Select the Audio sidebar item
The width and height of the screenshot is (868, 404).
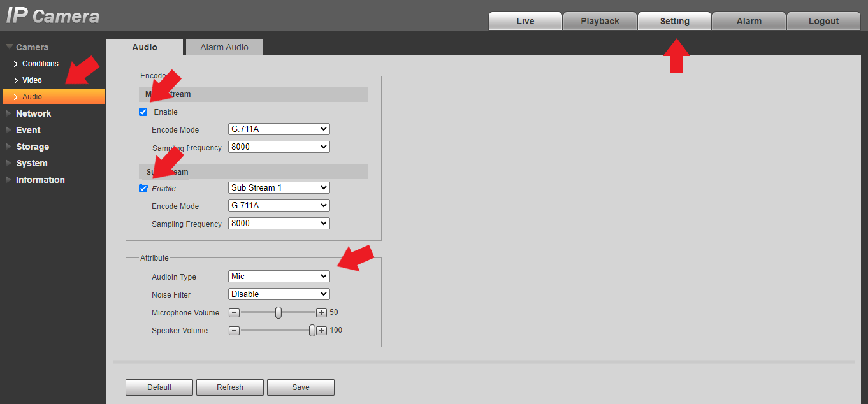tap(54, 96)
